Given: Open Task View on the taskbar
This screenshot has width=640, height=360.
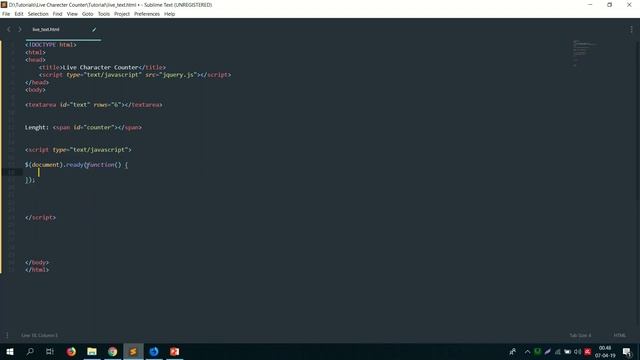Looking at the screenshot, I should tap(50, 351).
